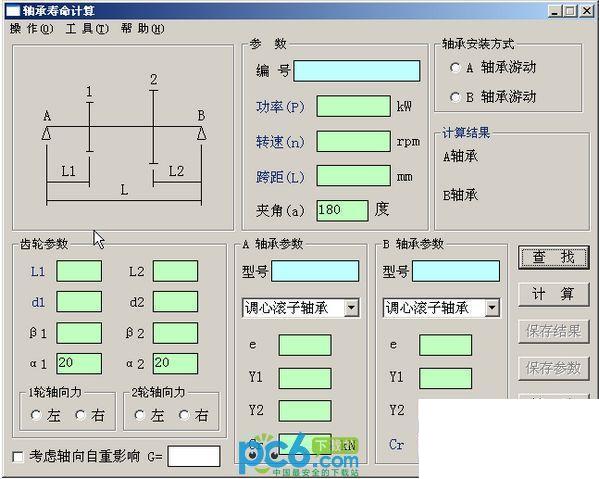The image size is (599, 479).
Task: Click the B轴承 result label
Action: point(460,195)
